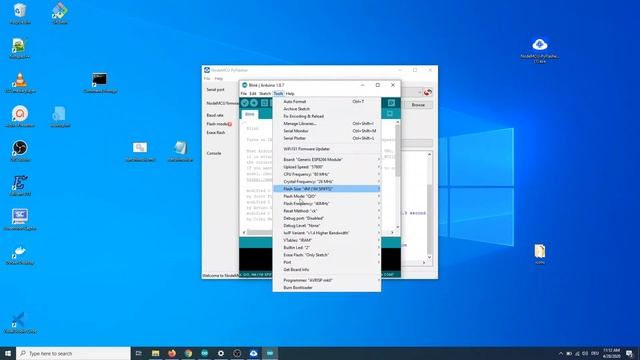Open the SC screen capture desktop icon
This screenshot has width=640, height=360.
pos(20,220)
